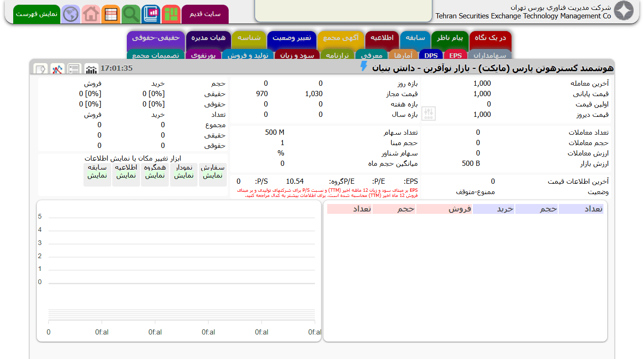Viewport: 644px width, 359px height.
Task: Click the Tehran Securities Exchange Technology Management Co title
Action: pyautogui.click(x=523, y=16)
